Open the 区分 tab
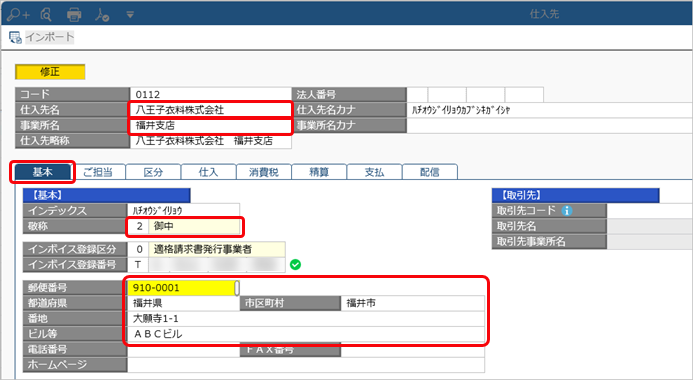The image size is (693, 380). [x=153, y=172]
